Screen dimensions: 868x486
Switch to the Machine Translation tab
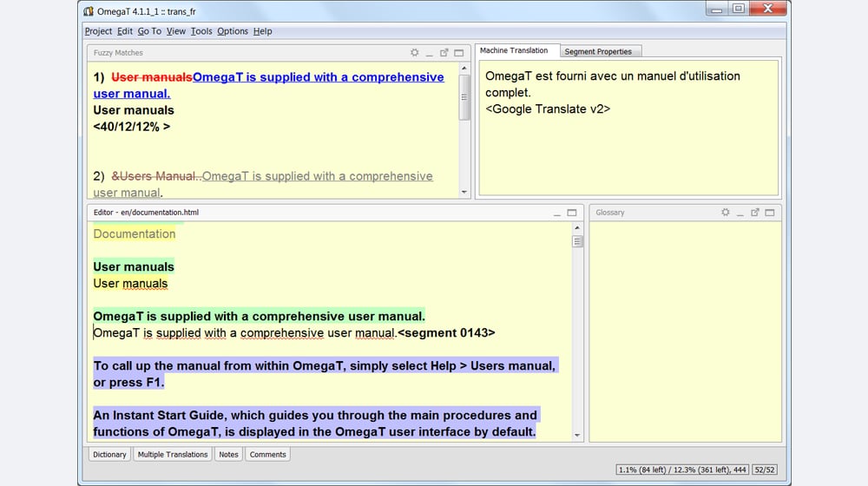pyautogui.click(x=514, y=50)
